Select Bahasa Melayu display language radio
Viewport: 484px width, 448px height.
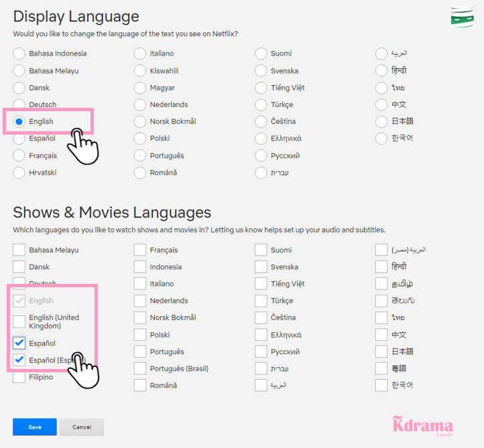(x=19, y=70)
